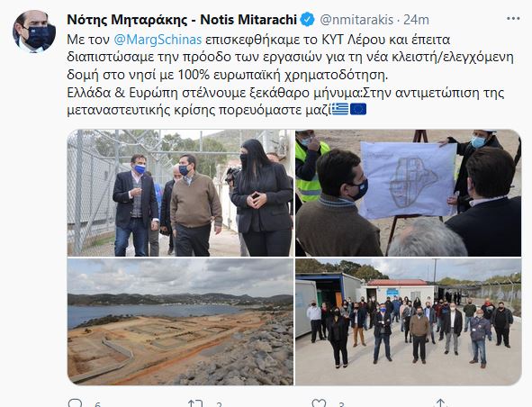
Task: Click the reply count number 6
Action: [97, 404]
